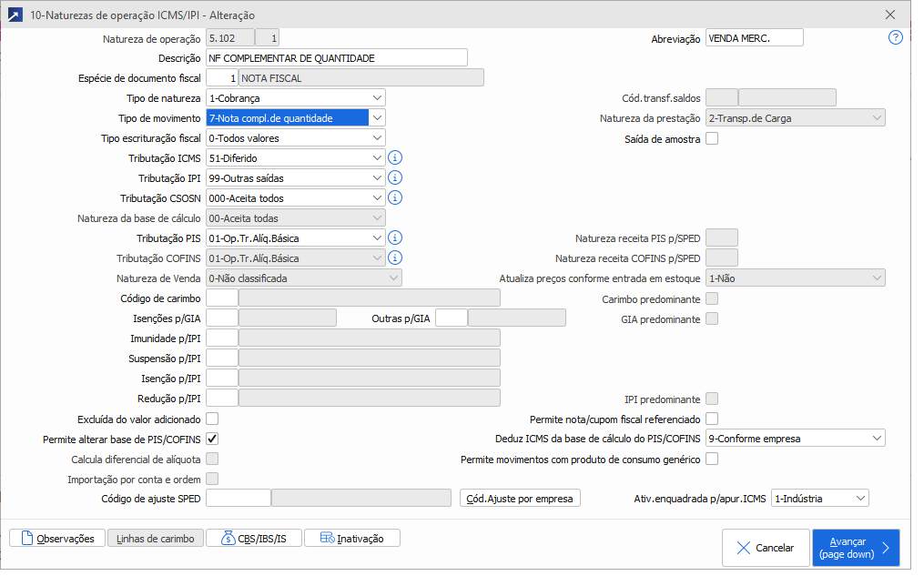Click info icon beside Tributação PIS
The width and height of the screenshot is (924, 576).
(x=395, y=238)
